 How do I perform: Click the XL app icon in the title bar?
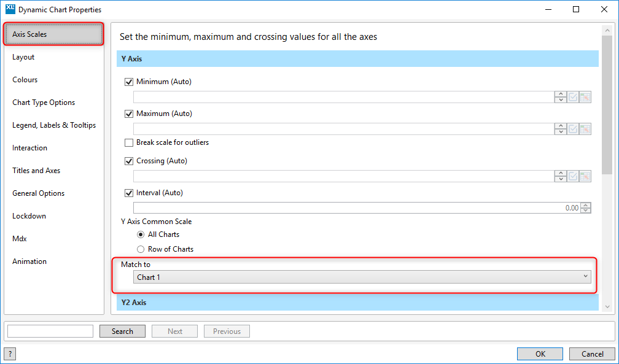point(9,10)
